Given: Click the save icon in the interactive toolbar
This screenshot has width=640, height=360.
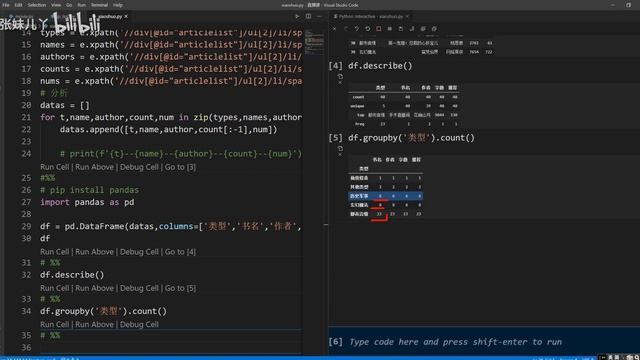Looking at the screenshot, I should [401, 29].
